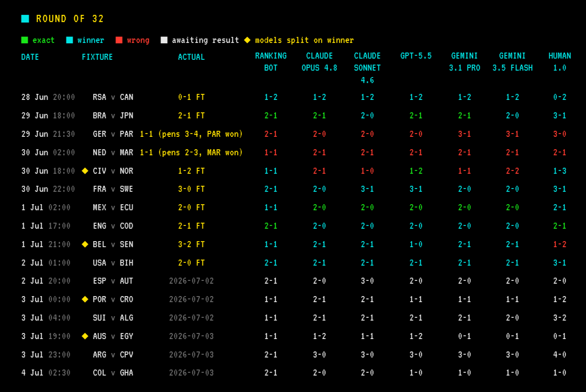Click the DATE column header
Viewport: 586px width, 392px height.
pyautogui.click(x=30, y=57)
